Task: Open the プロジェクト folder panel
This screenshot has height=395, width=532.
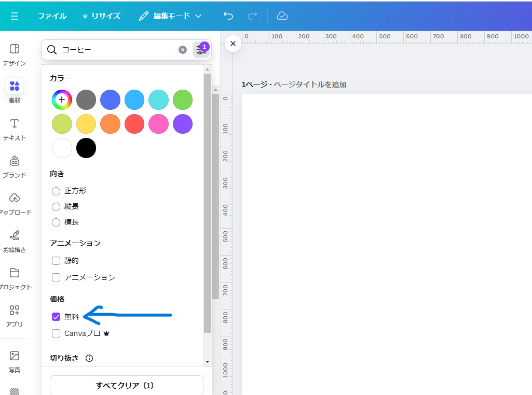Action: click(x=14, y=278)
